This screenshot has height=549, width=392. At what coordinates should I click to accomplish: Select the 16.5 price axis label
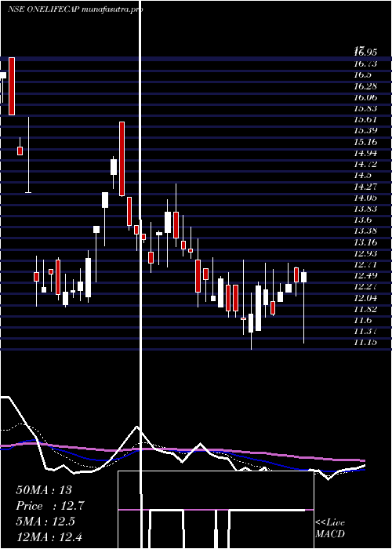coord(362,75)
